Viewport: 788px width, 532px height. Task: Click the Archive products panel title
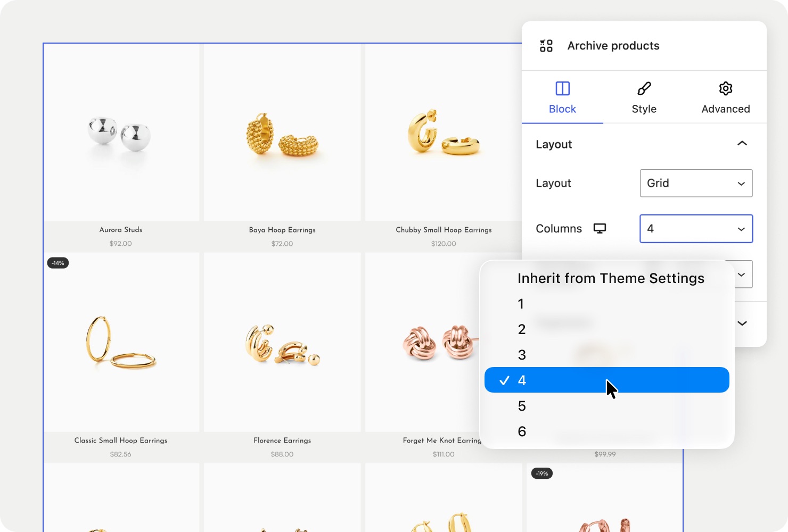click(613, 46)
